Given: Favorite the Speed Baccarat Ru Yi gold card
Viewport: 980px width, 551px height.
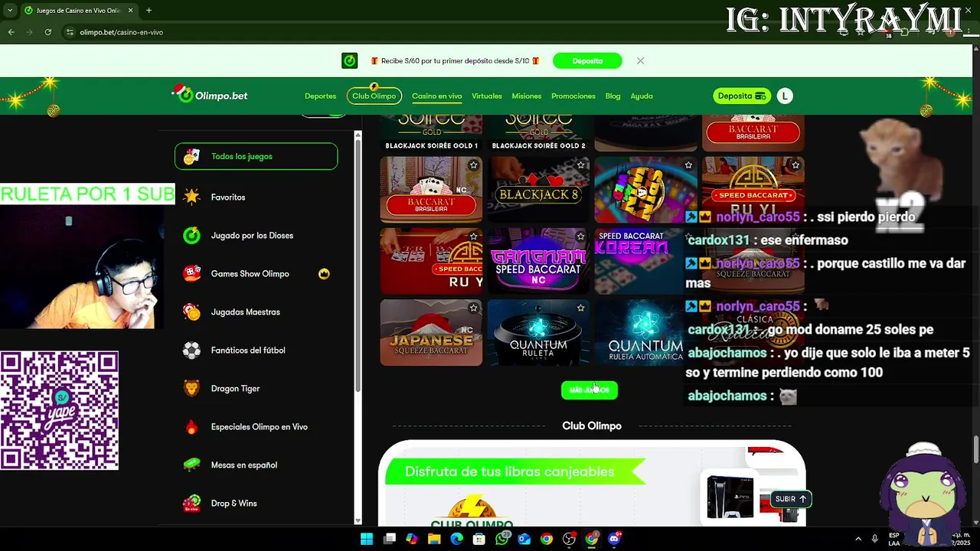Looking at the screenshot, I should coord(795,165).
